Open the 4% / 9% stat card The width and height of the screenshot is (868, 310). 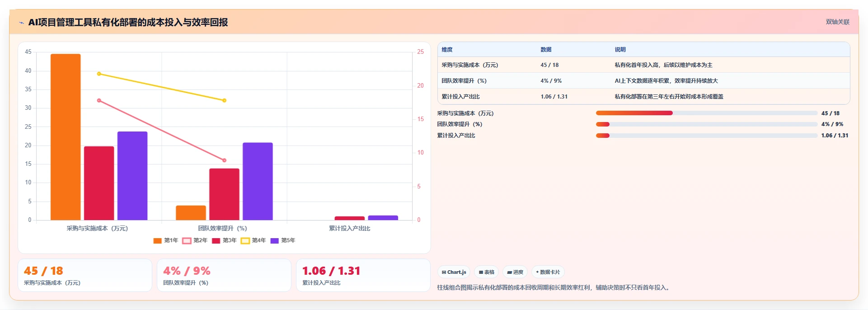coord(224,275)
